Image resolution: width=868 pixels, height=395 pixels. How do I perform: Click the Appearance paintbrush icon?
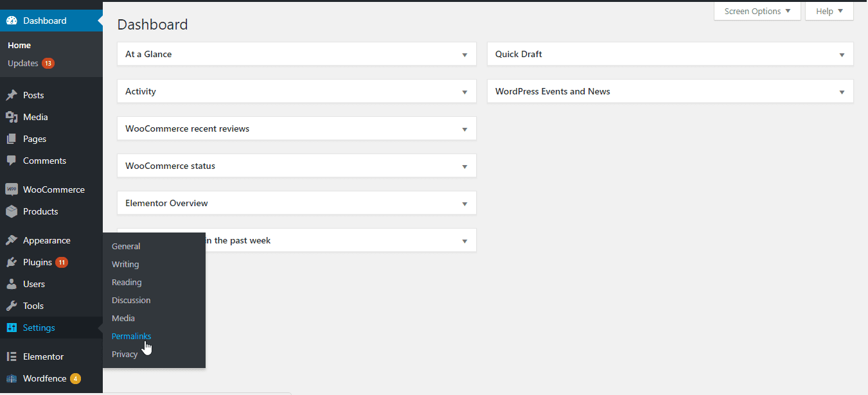pos(12,240)
